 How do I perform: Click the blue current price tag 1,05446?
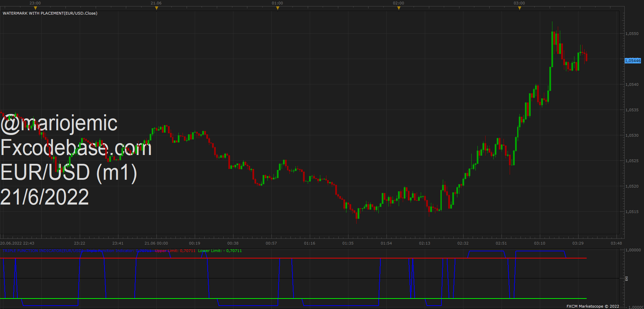(x=633, y=61)
